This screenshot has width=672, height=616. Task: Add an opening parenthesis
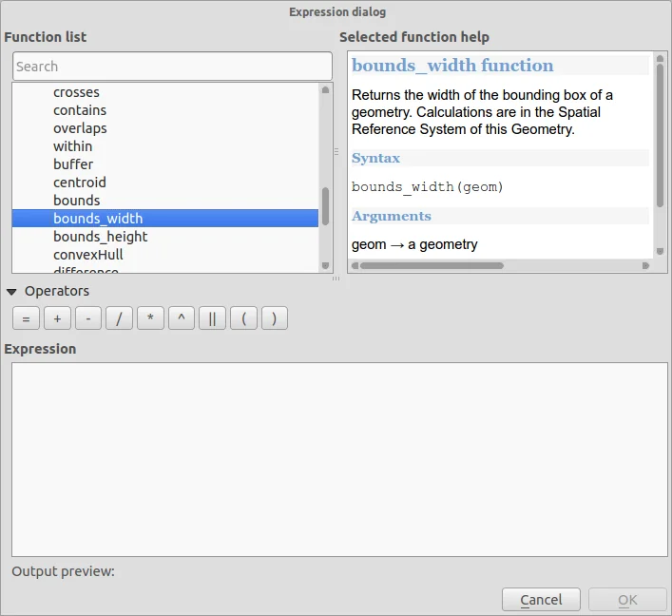pos(243,318)
